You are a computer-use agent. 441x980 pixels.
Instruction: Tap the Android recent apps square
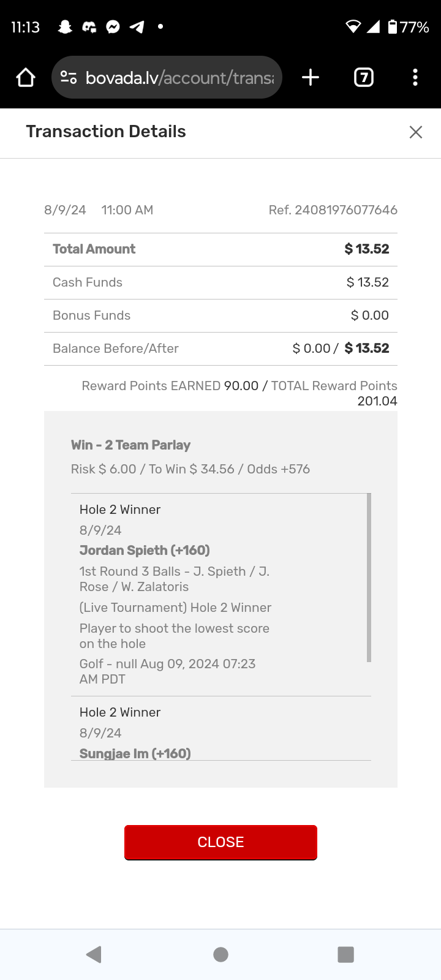[346, 954]
